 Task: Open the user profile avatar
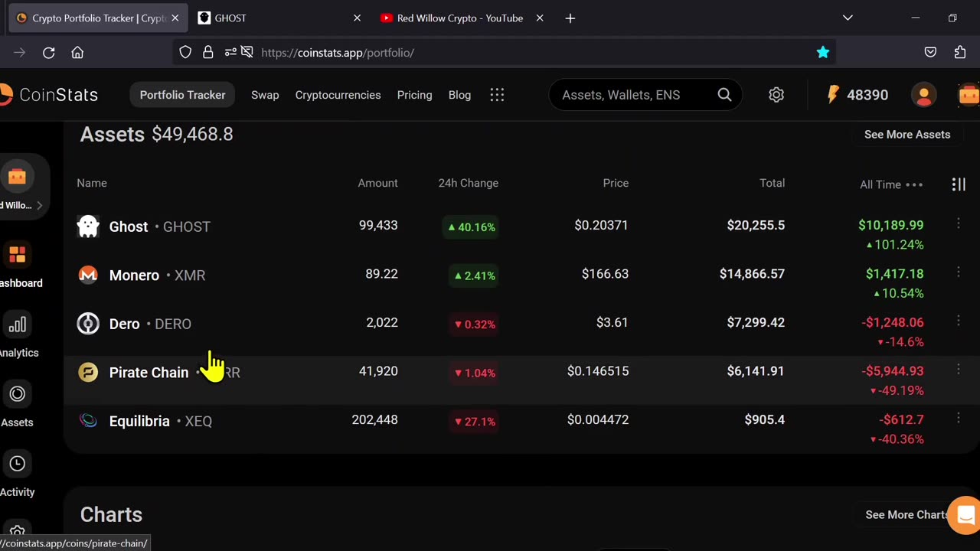click(924, 95)
